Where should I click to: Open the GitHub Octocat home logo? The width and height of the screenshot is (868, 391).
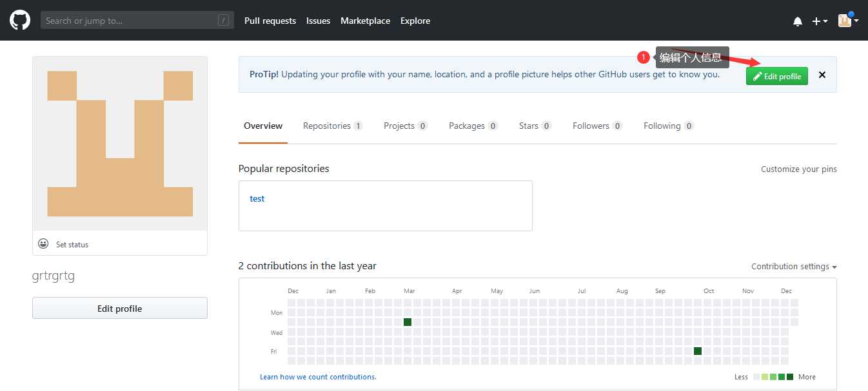click(20, 20)
